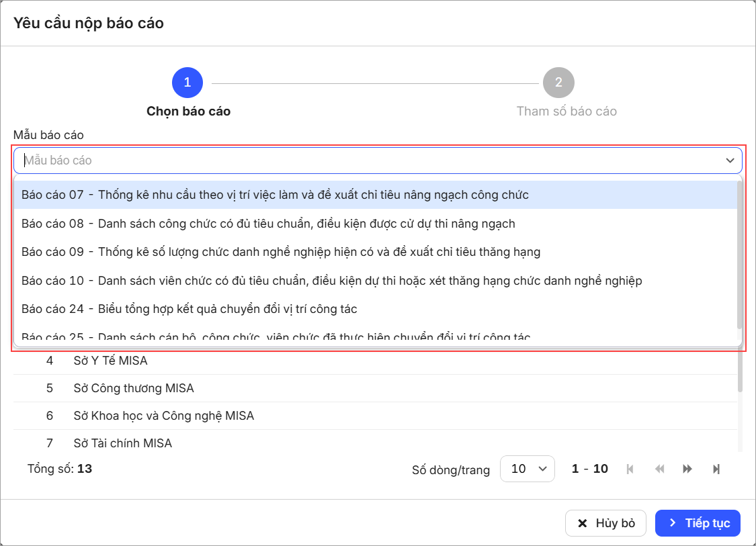
Task: Go to previous page pagination icon
Action: [659, 469]
